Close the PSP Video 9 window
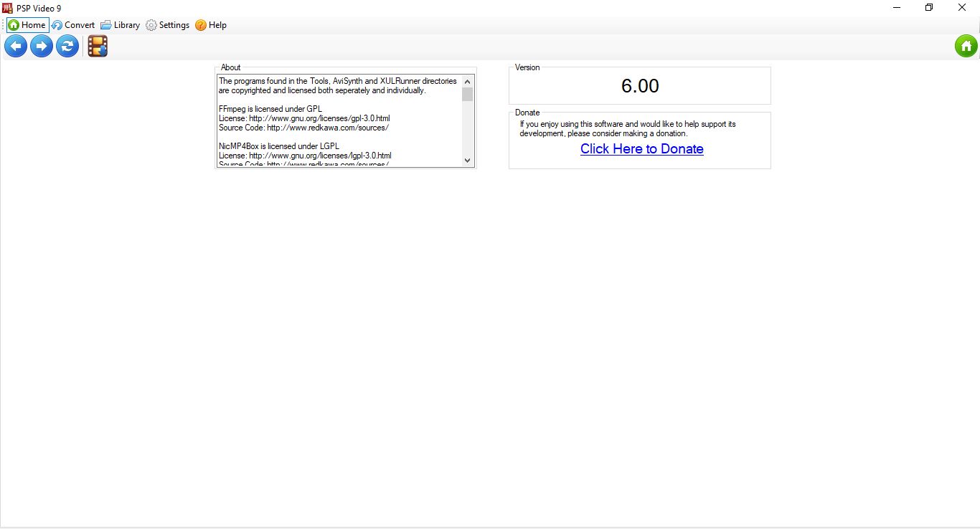 tap(962, 8)
